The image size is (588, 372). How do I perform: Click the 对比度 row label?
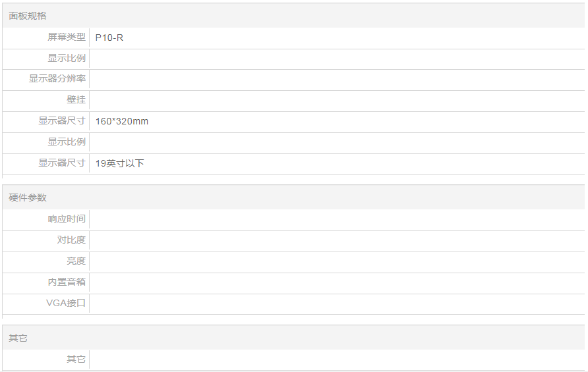point(71,240)
